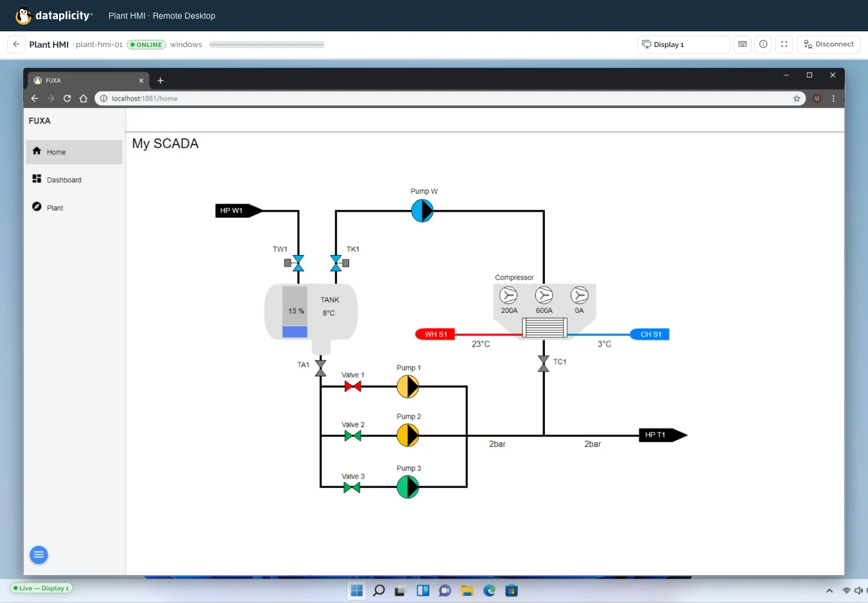This screenshot has height=603, width=868.
Task: Click the blue CH S1 label
Action: pos(650,334)
